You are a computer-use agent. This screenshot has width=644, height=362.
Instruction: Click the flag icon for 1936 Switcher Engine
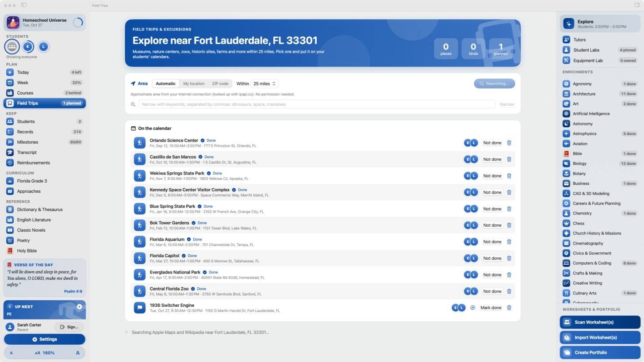139,308
